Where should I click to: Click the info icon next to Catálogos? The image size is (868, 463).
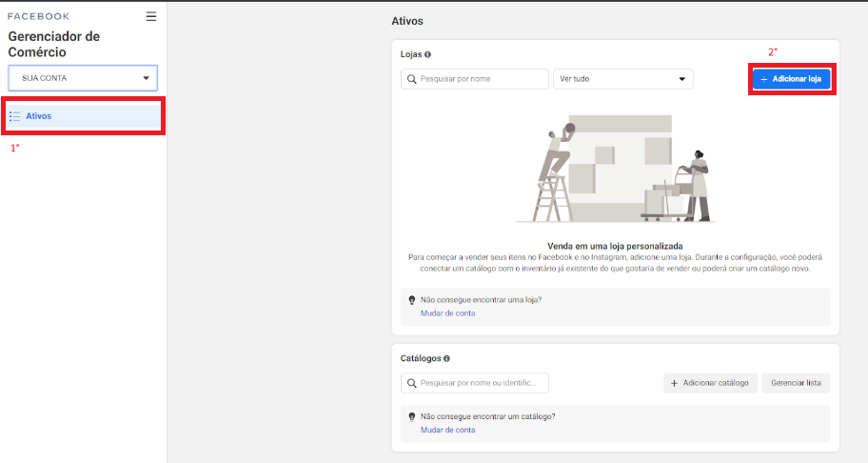point(446,359)
